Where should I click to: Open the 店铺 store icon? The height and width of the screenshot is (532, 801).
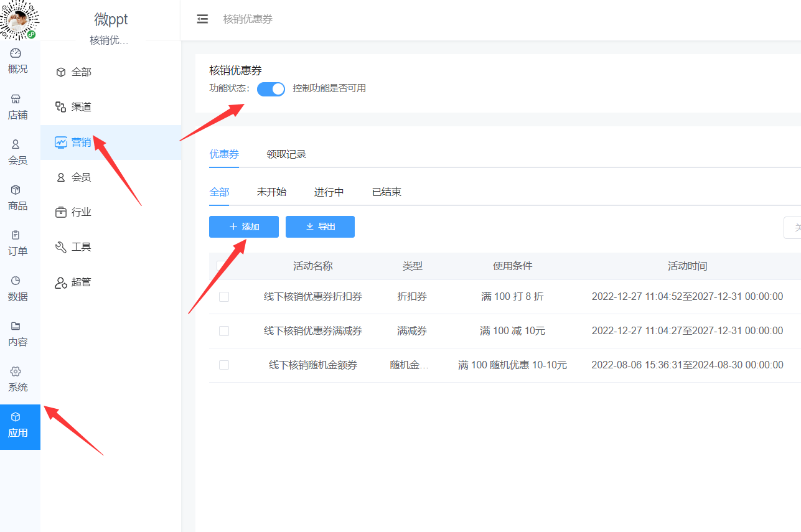[16, 99]
